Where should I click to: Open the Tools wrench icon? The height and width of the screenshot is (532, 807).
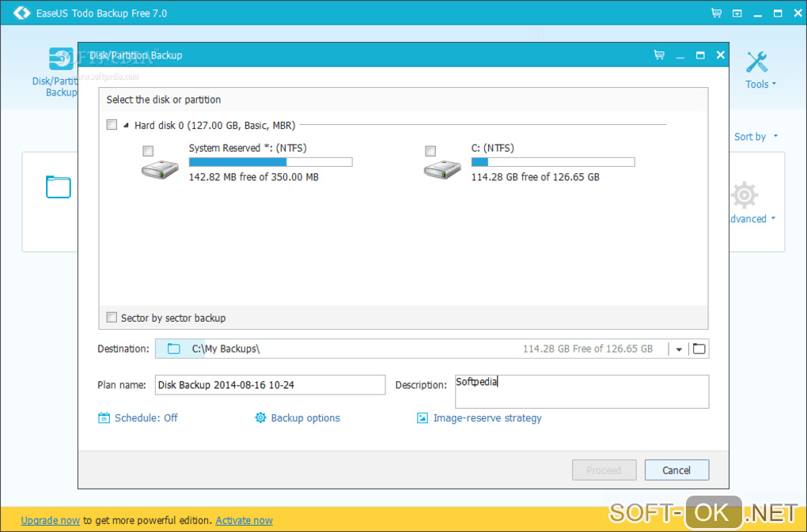tap(756, 62)
